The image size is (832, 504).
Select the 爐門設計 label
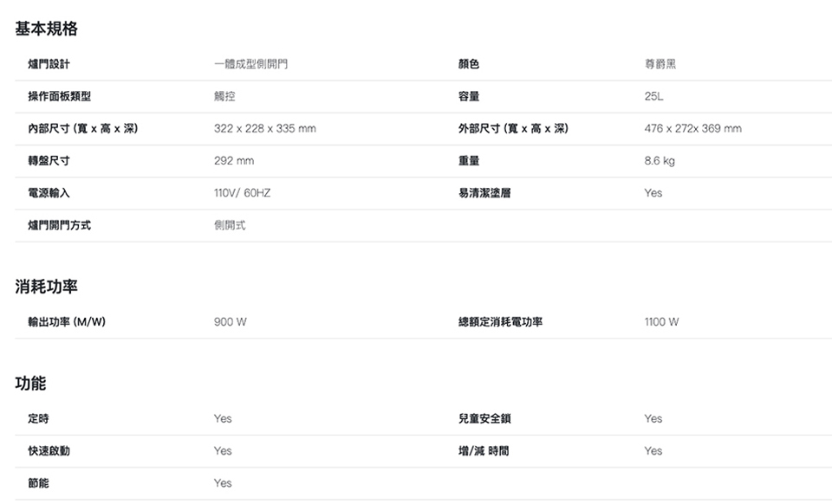click(x=49, y=65)
